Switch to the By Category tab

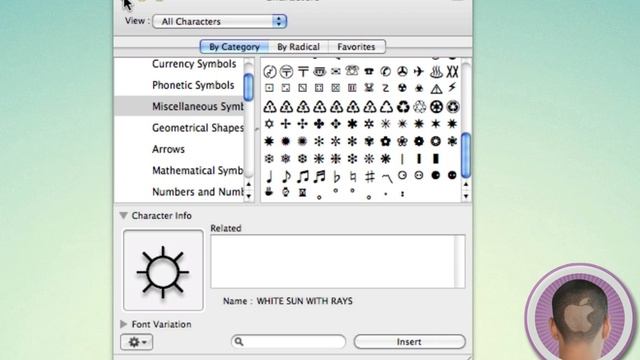pyautogui.click(x=234, y=47)
